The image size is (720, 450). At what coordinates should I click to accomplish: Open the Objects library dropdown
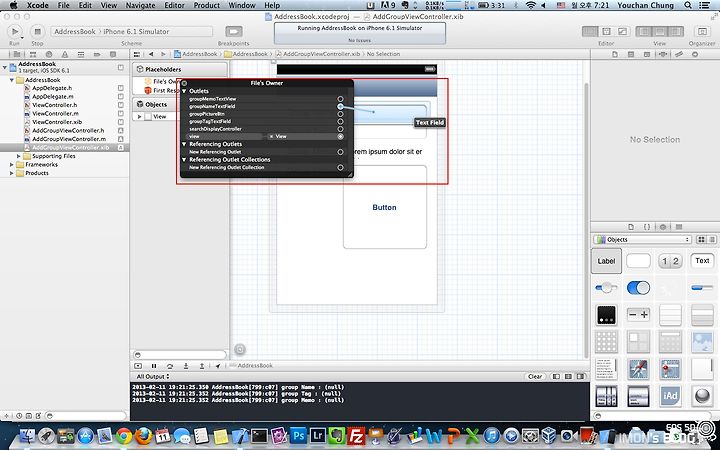(x=642, y=240)
